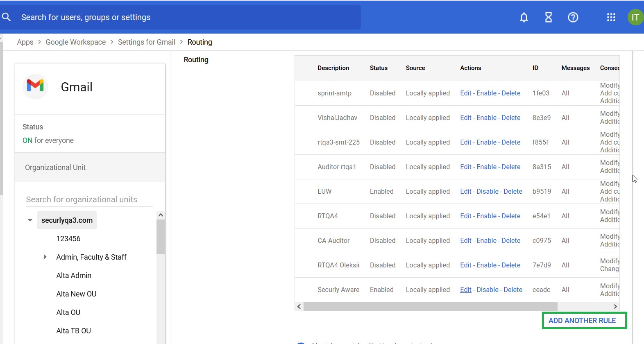
Task: Go to Google Workspace breadcrumb
Action: pyautogui.click(x=76, y=42)
